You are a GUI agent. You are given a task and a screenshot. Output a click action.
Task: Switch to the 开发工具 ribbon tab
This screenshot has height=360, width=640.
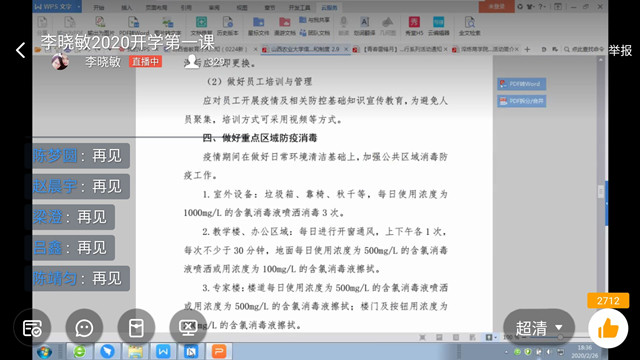(300, 7)
